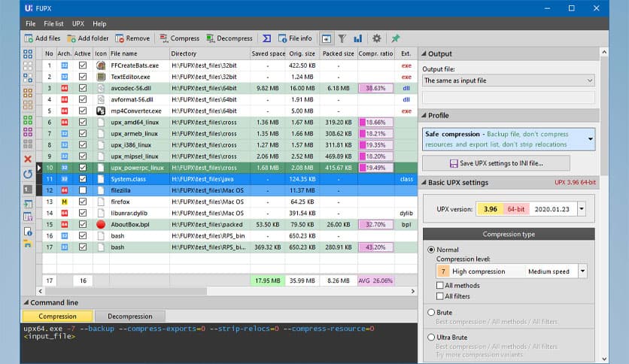
Task: Enable the All filters checkbox
Action: 440,296
